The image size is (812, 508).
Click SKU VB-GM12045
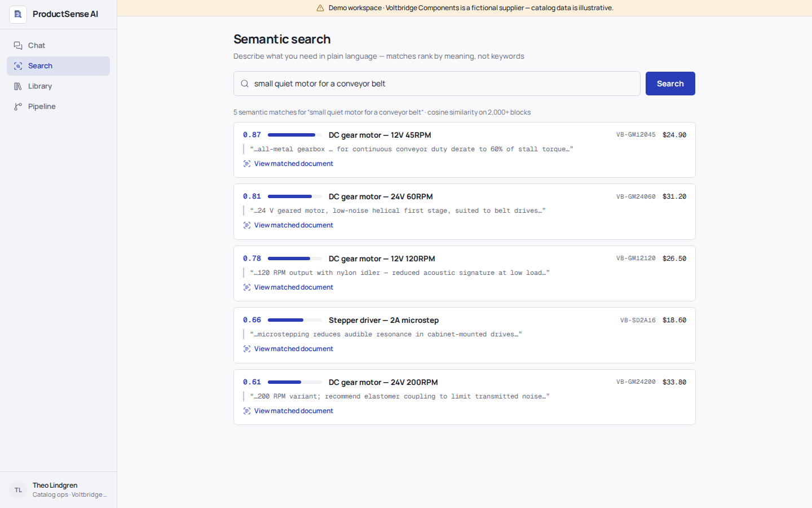[x=636, y=135]
